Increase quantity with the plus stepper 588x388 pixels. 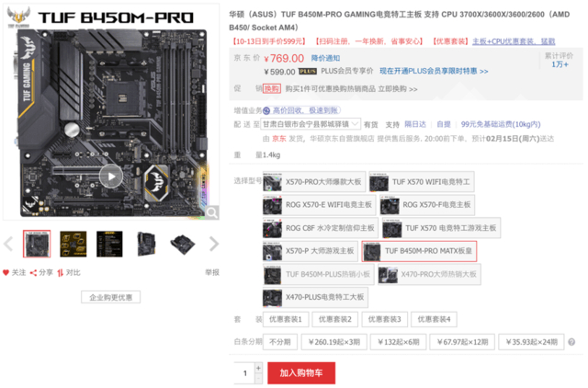[258, 368]
